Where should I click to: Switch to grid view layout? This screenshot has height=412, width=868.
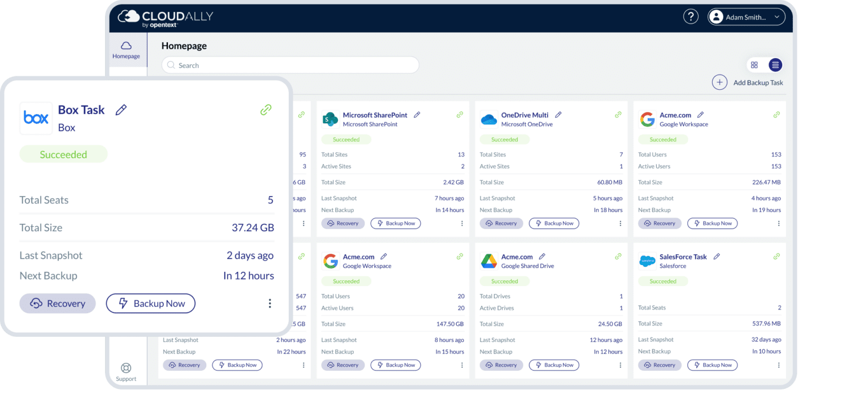tap(754, 65)
